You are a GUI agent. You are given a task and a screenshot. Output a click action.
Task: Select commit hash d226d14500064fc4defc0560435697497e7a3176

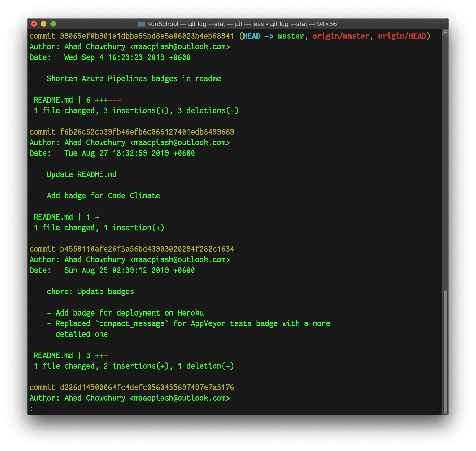point(147,387)
